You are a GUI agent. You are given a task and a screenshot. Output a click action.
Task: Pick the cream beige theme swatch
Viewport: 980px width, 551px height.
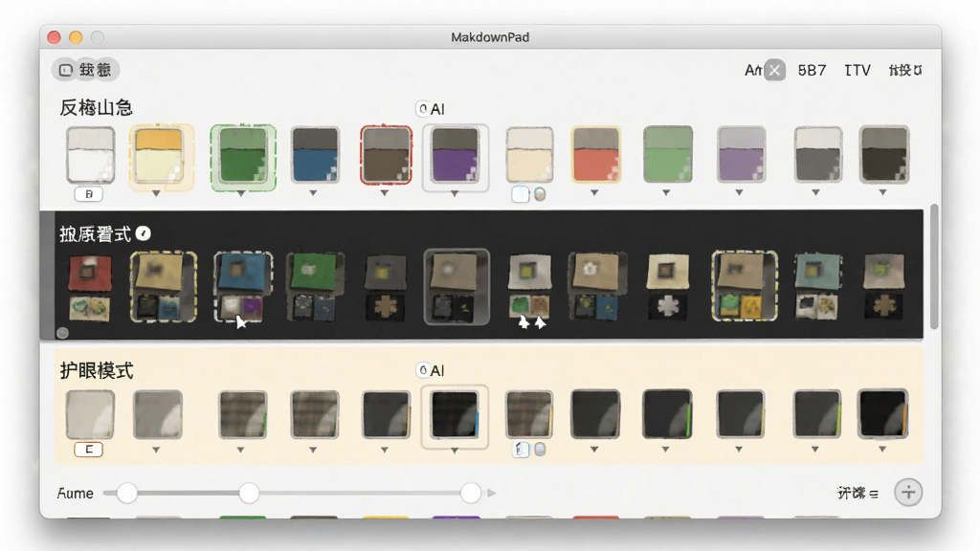(x=529, y=155)
